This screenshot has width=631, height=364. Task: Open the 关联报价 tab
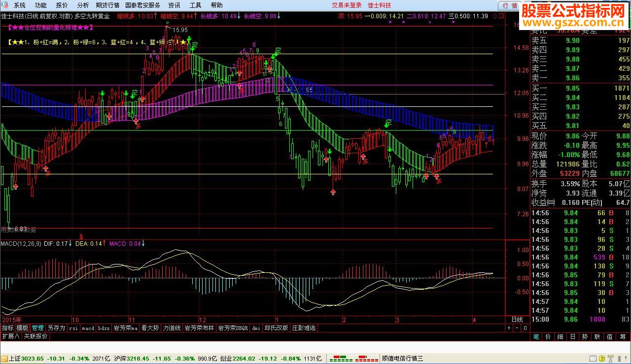point(35,336)
